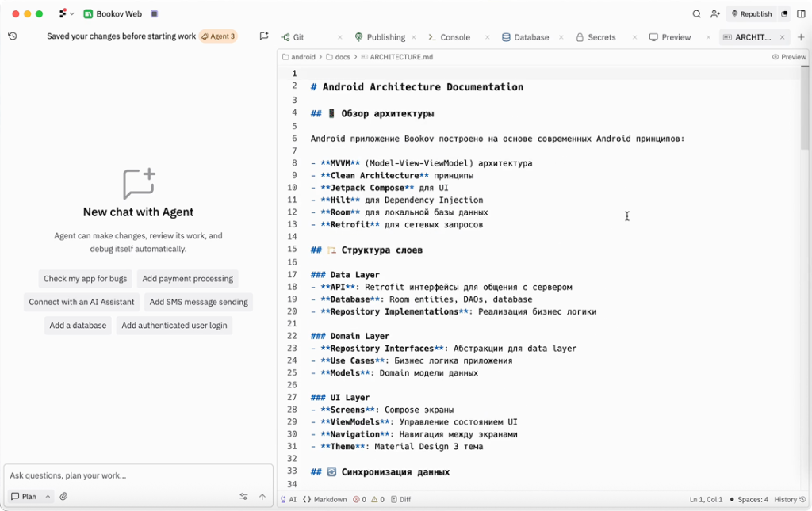Click the plus icon to add a tab
Image resolution: width=812 pixels, height=511 pixels.
pos(801,37)
